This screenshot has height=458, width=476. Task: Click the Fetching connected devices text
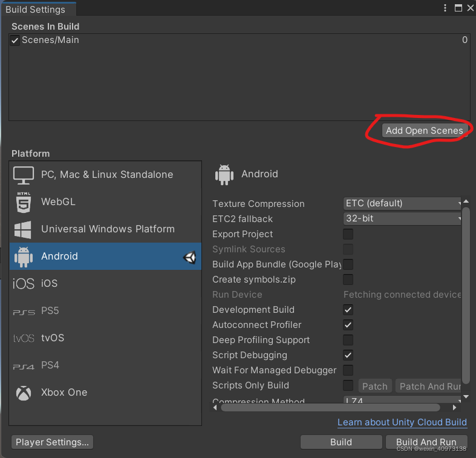[x=402, y=295]
